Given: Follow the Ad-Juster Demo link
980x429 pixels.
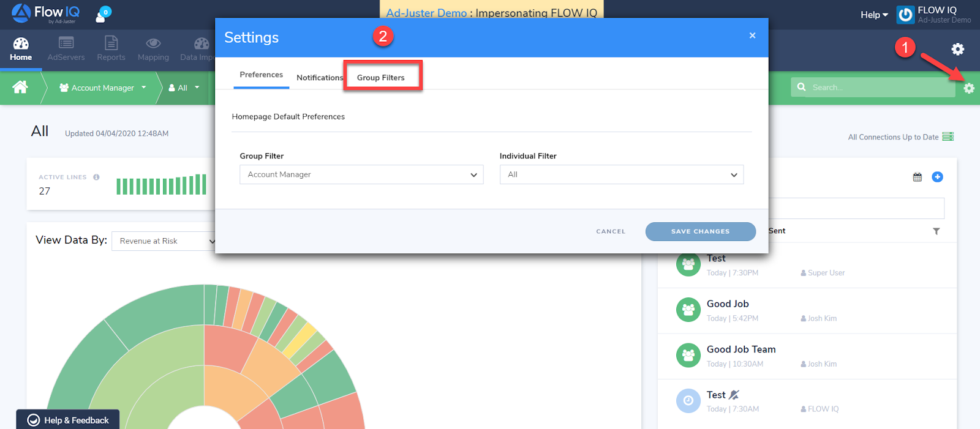Looking at the screenshot, I should 426,13.
